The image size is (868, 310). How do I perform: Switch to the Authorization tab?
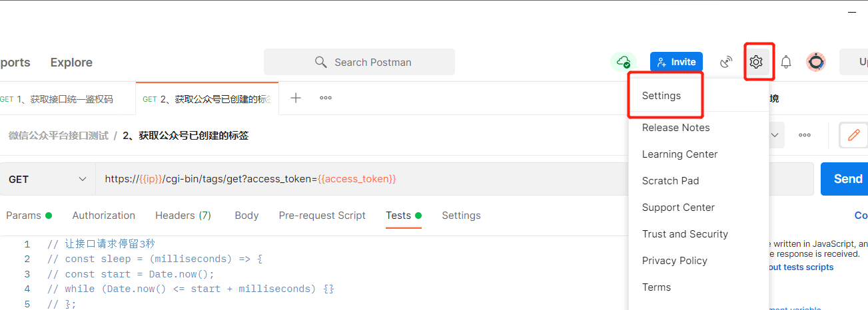click(103, 216)
